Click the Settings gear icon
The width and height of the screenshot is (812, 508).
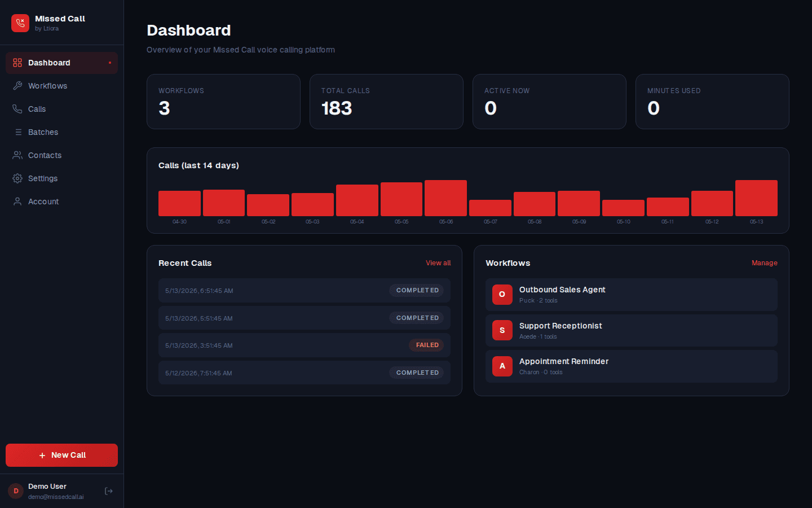pos(17,178)
